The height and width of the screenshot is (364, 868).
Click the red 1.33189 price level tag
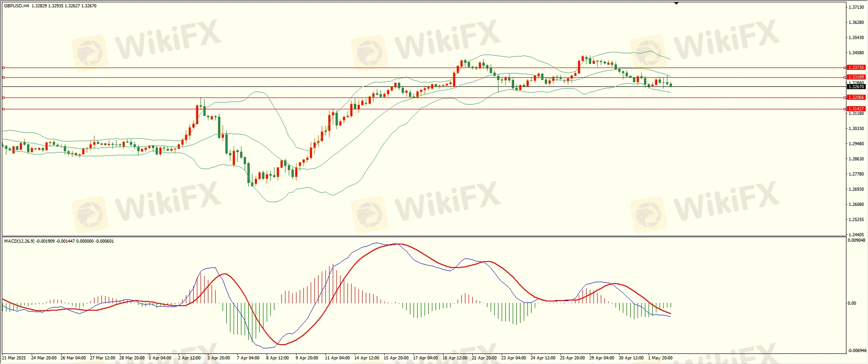856,77
